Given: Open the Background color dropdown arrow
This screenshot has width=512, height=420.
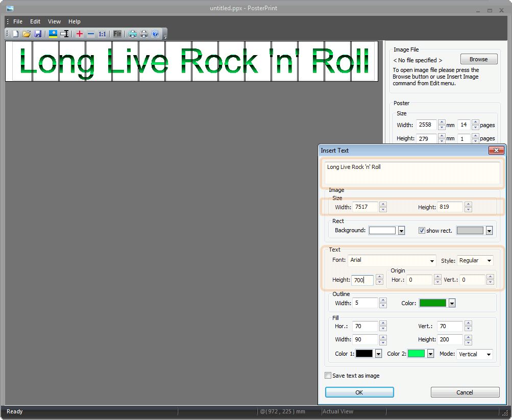Looking at the screenshot, I should click(401, 231).
